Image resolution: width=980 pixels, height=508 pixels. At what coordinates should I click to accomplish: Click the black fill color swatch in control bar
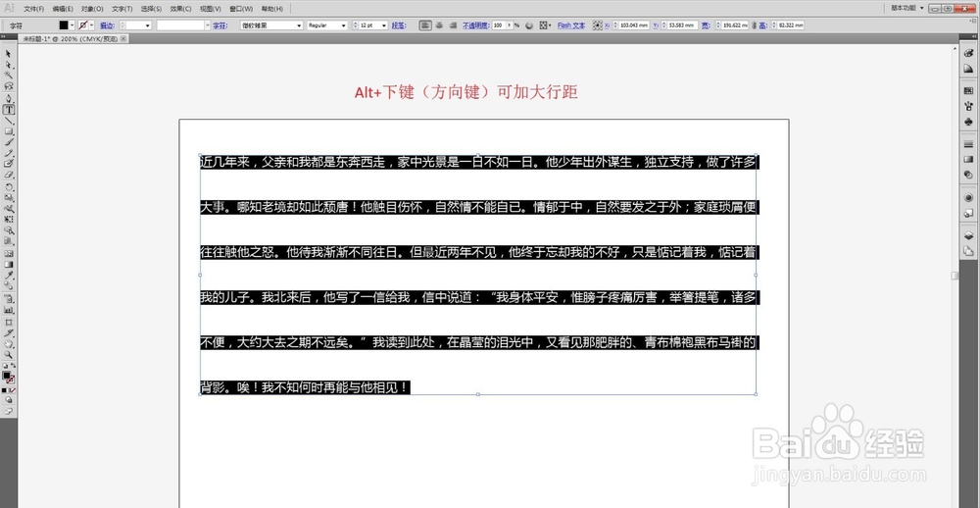[x=63, y=25]
